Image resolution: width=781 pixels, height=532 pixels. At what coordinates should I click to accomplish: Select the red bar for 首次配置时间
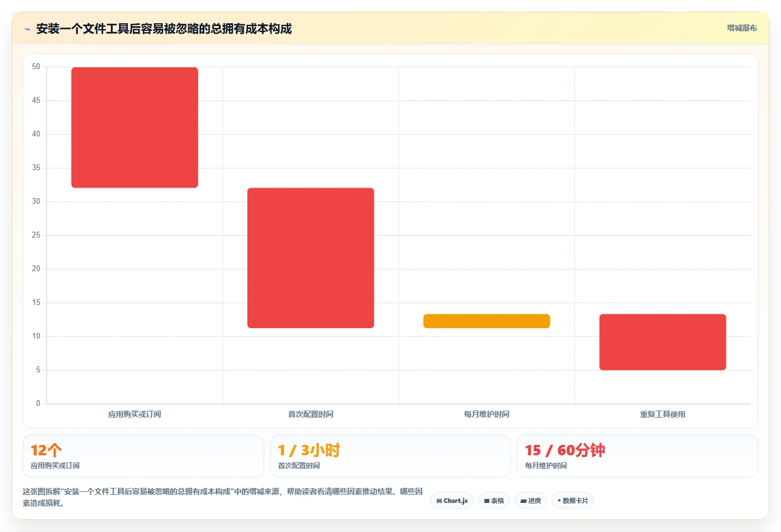311,258
